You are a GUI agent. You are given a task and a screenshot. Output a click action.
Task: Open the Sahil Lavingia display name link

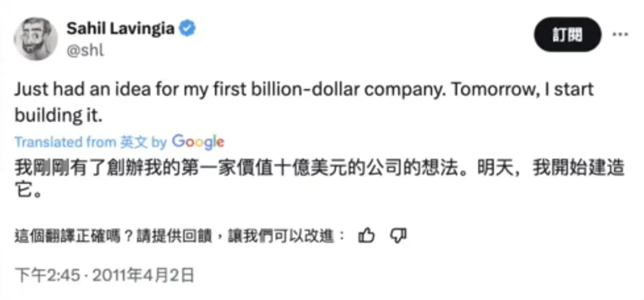click(x=122, y=29)
